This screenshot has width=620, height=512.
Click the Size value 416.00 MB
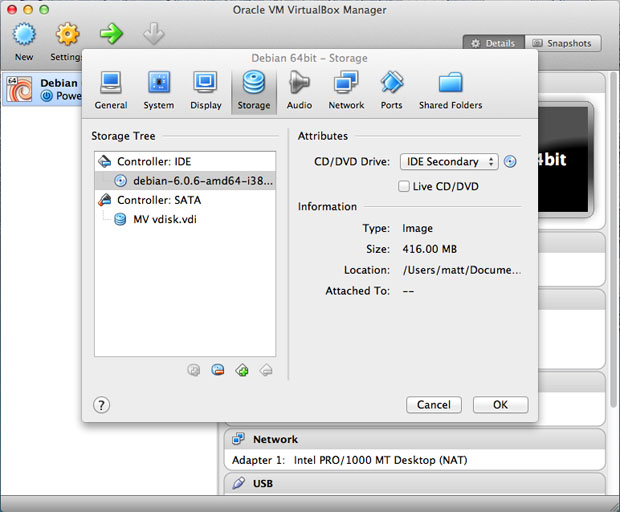pyautogui.click(x=429, y=249)
